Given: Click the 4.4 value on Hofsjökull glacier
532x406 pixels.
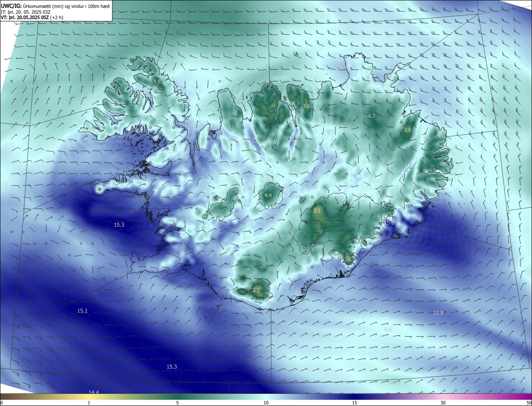Looking at the screenshot, I should [x=268, y=195].
